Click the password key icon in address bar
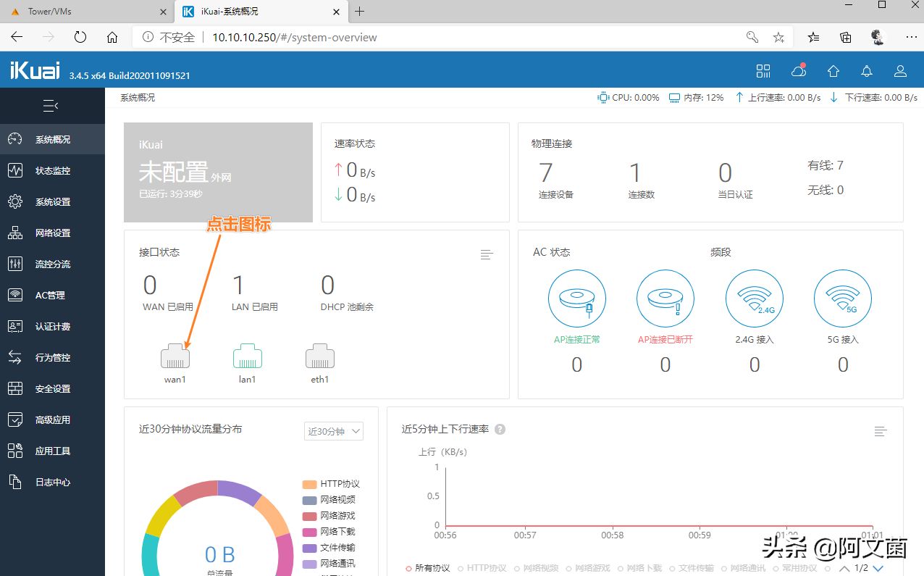924x576 pixels. [x=752, y=37]
